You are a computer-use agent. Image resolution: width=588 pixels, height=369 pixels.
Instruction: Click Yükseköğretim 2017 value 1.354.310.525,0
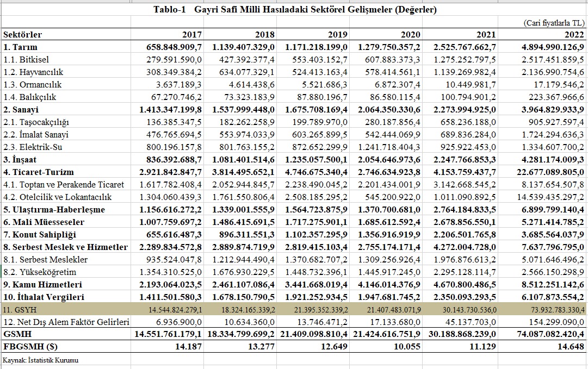pos(171,272)
